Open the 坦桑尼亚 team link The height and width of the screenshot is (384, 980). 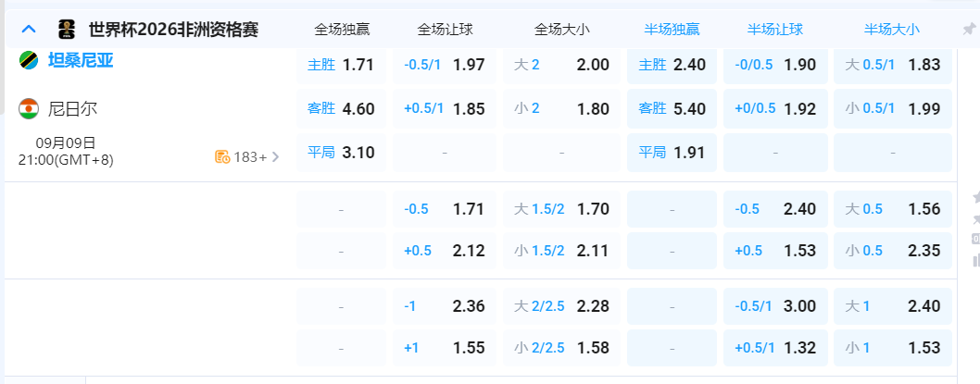[x=81, y=60]
